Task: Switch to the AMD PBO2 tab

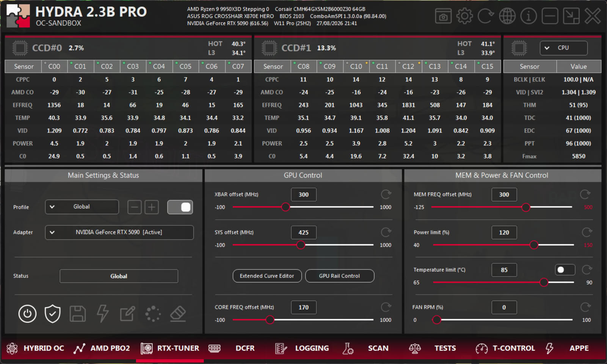Action: pos(102,348)
